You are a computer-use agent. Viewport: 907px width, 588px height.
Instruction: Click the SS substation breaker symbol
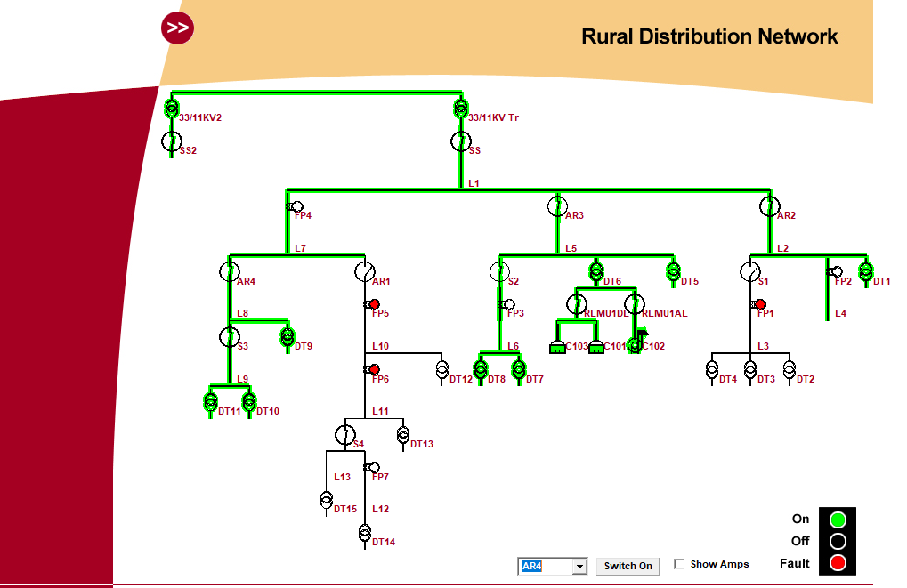tap(461, 141)
